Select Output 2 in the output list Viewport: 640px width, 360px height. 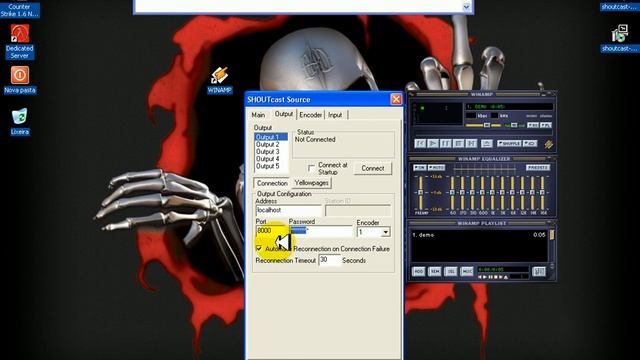[x=271, y=144]
